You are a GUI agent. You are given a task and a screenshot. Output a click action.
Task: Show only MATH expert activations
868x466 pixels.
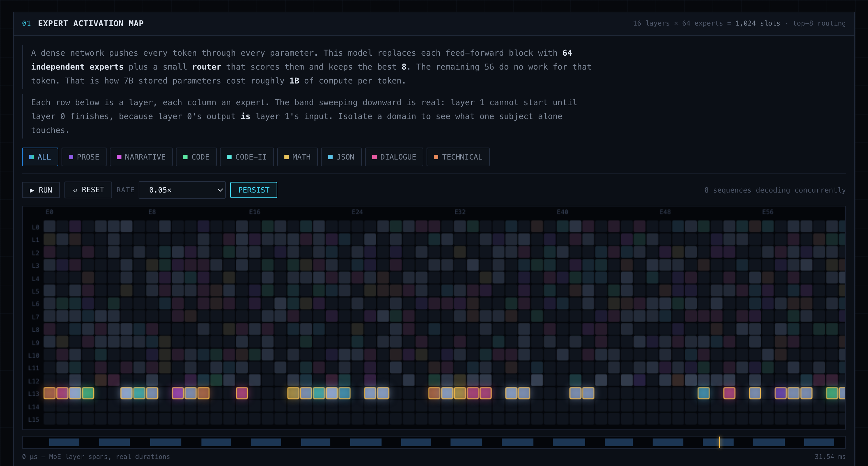click(297, 157)
